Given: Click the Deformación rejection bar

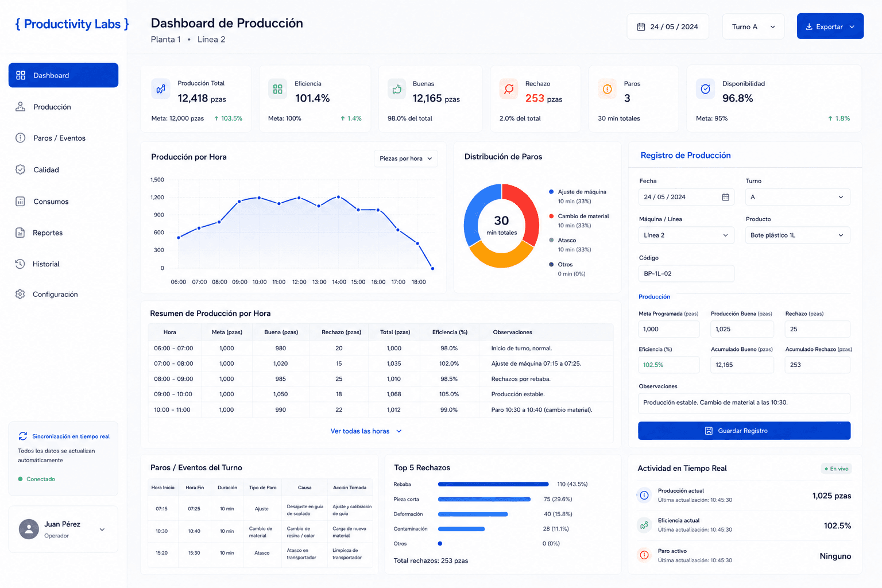Looking at the screenshot, I should tap(473, 514).
